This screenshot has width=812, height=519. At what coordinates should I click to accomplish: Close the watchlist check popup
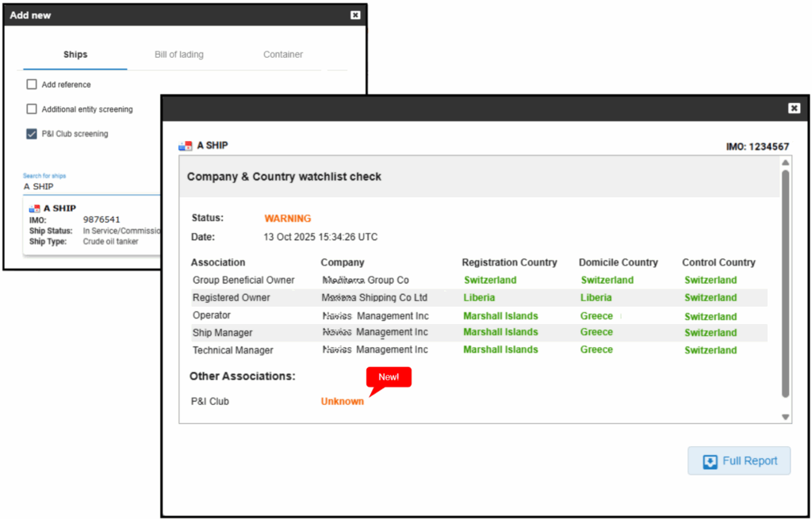pos(794,108)
